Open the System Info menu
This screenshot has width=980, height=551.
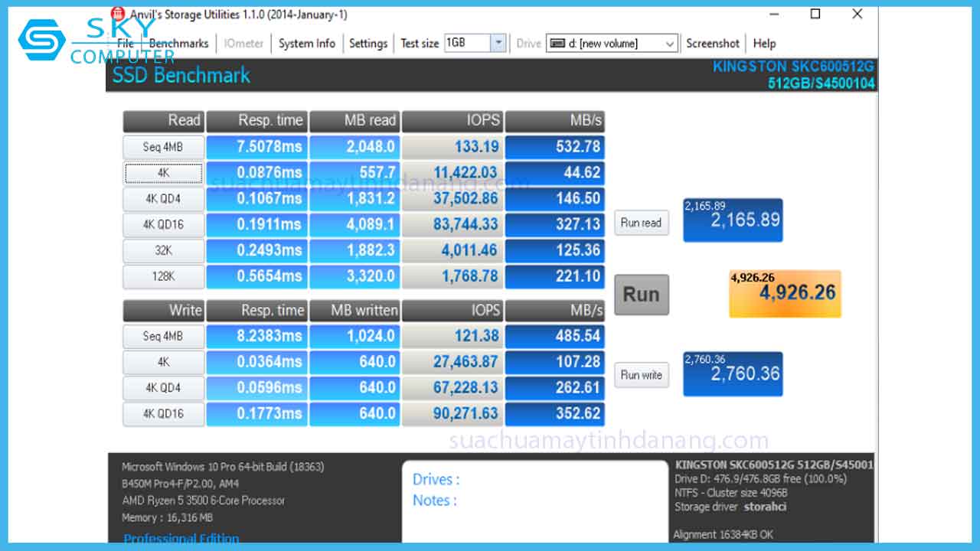(x=307, y=44)
